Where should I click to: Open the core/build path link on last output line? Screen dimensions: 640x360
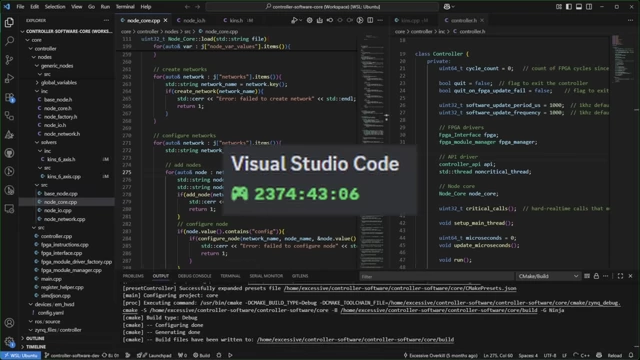355,340
